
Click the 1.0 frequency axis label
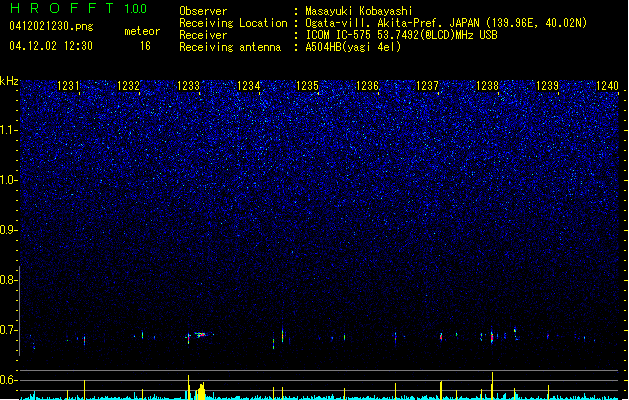click(x=9, y=180)
